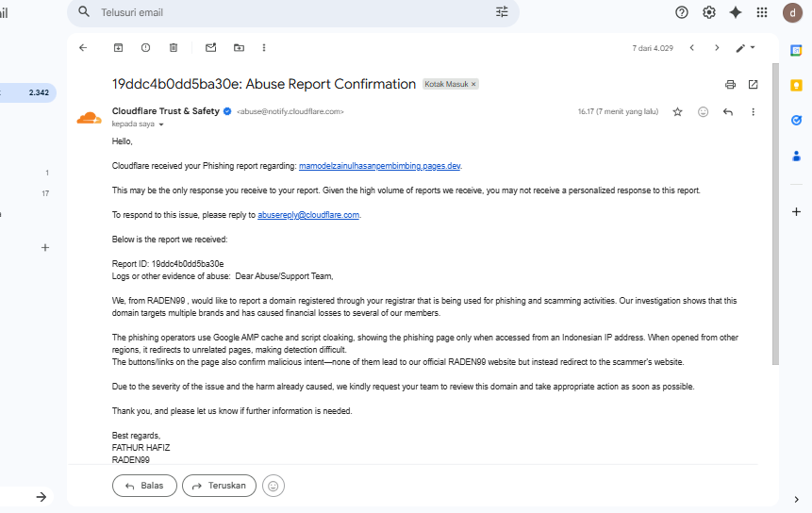The width and height of the screenshot is (812, 513).
Task: Click the sidebar label count 17
Action: [x=45, y=193]
